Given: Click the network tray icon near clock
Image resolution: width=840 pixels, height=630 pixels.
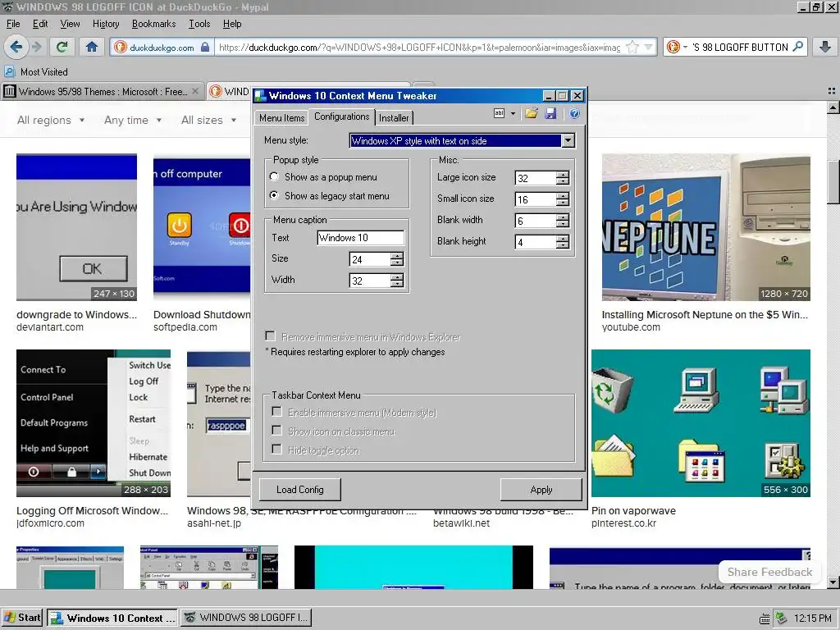Looking at the screenshot, I should [781, 618].
